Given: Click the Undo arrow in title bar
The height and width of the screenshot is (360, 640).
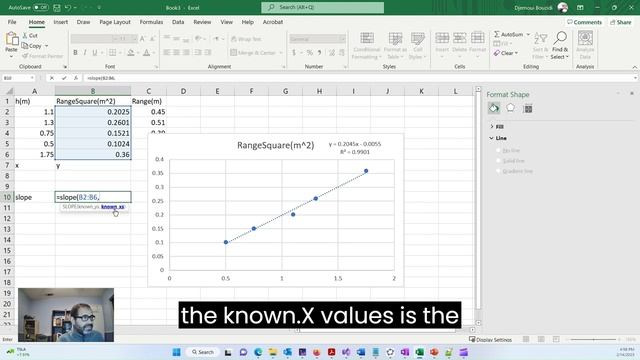Looking at the screenshot, I should (x=68, y=7).
